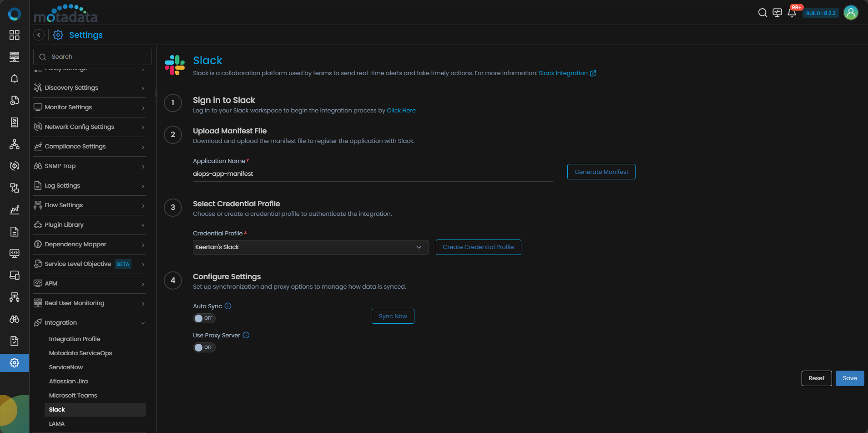Click the back arrow beside Settings

click(x=39, y=35)
